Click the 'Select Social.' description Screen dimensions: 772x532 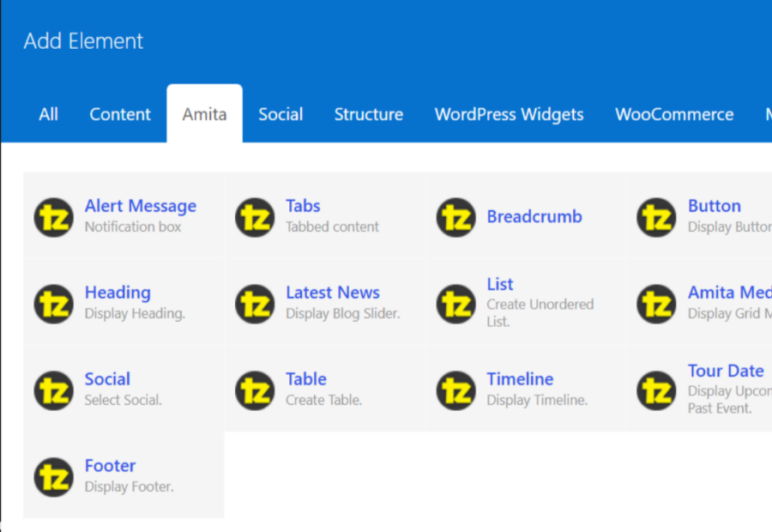click(123, 401)
